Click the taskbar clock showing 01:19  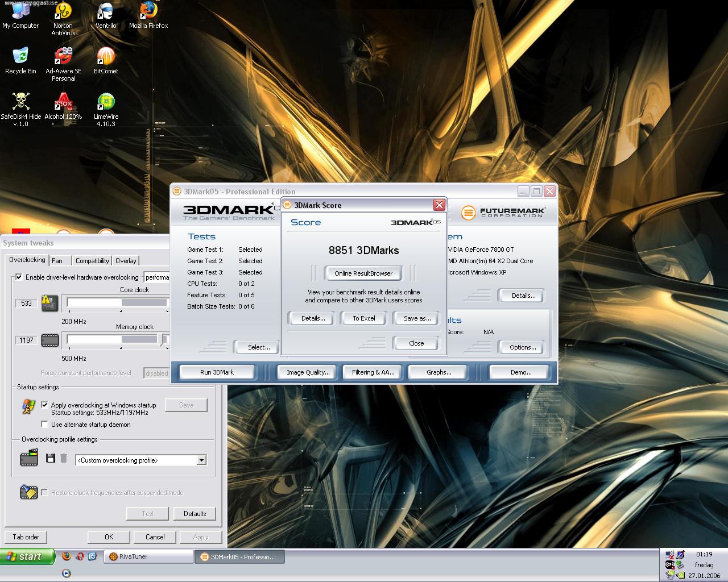click(704, 554)
